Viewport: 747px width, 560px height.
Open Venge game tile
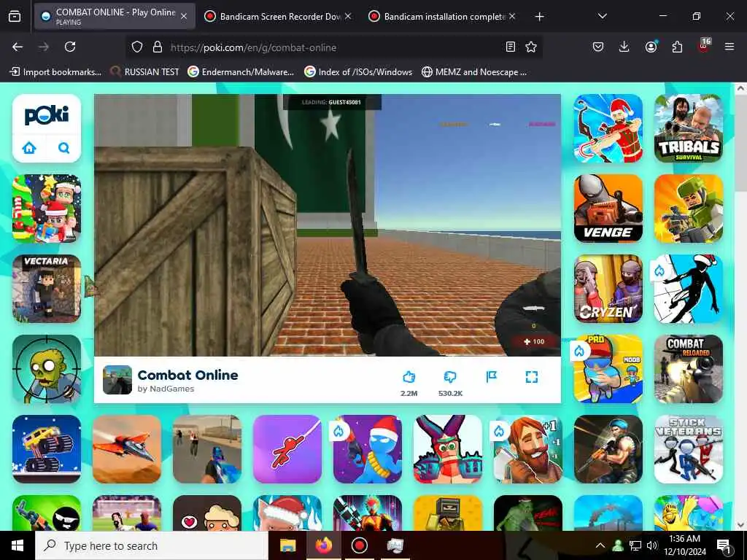608,209
